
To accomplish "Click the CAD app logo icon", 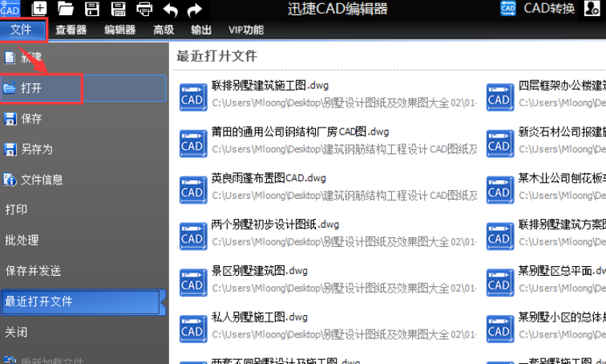I will coord(10,8).
